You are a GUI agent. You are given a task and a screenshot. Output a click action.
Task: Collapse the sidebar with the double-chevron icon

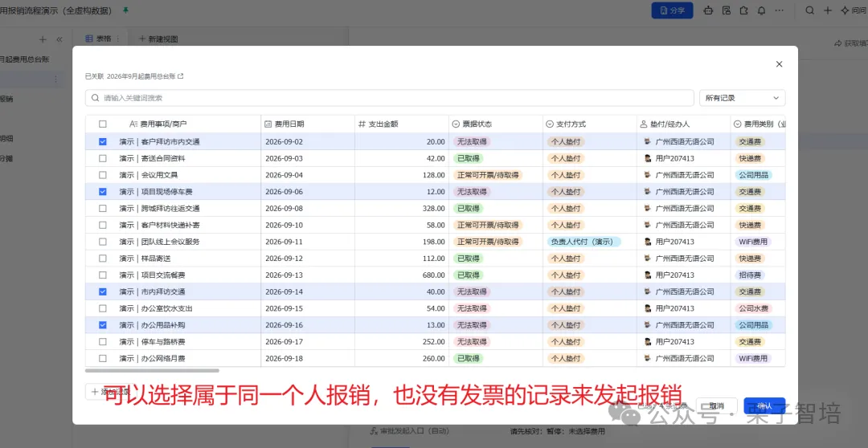pos(59,39)
